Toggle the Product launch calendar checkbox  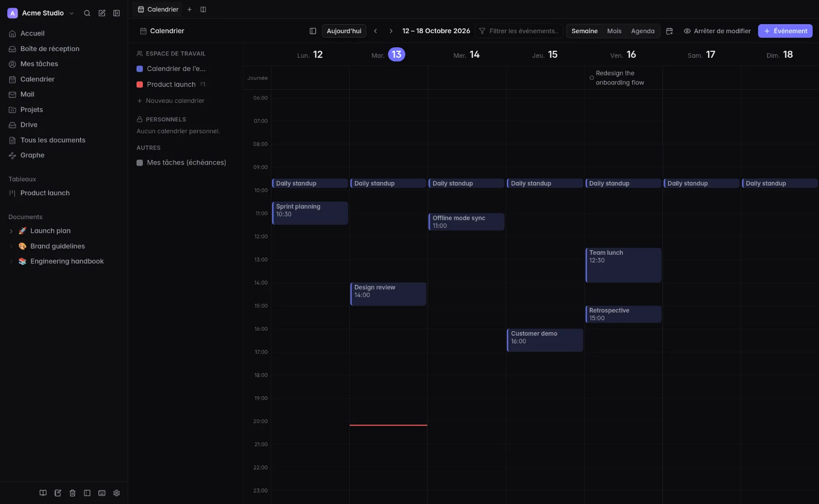click(x=140, y=85)
